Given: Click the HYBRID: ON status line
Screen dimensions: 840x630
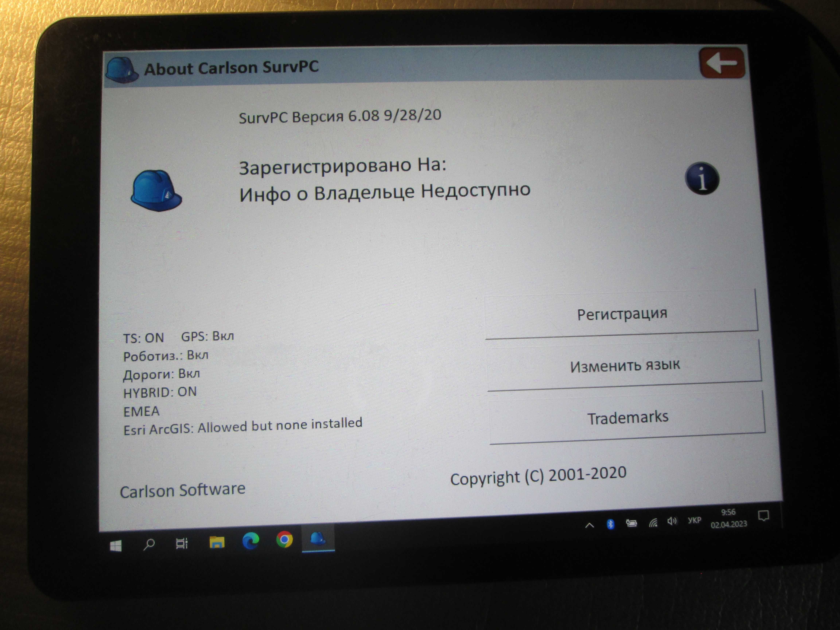Looking at the screenshot, I should (x=160, y=392).
